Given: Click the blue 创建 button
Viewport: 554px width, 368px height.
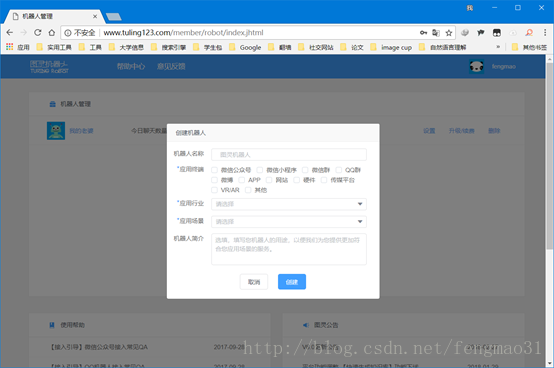Looking at the screenshot, I should click(x=292, y=282).
